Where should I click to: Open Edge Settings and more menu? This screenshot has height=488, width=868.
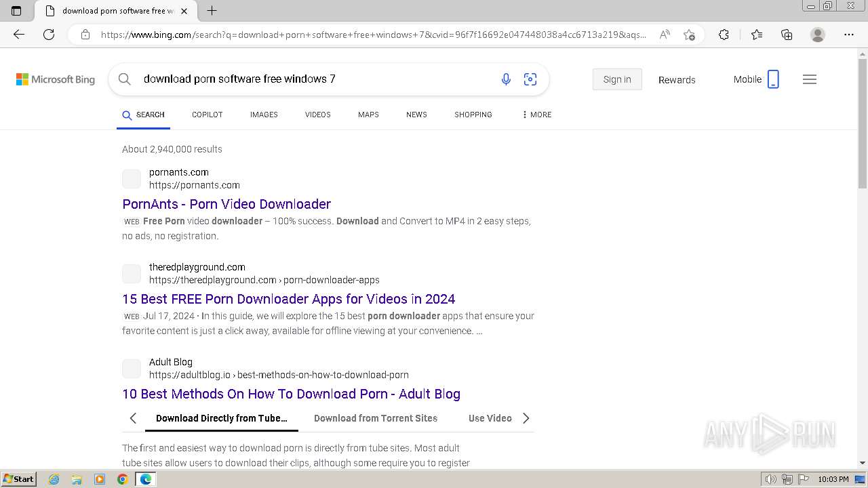[849, 35]
